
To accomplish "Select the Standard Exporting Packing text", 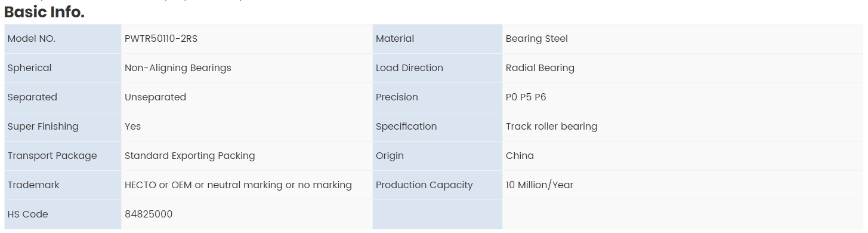I will pyautogui.click(x=190, y=156).
